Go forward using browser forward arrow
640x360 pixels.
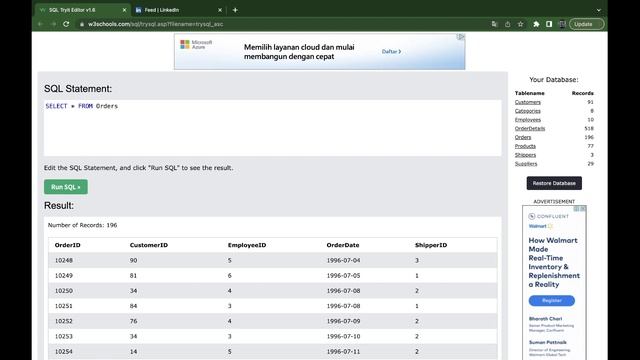pyautogui.click(x=53, y=24)
